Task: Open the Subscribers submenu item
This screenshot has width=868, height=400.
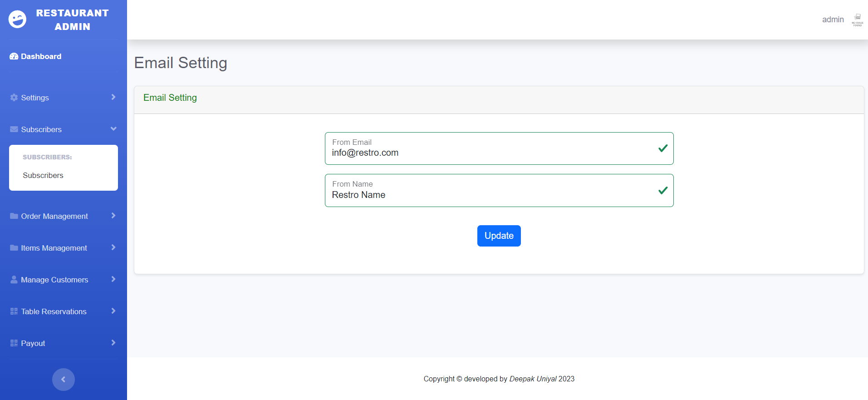Action: click(x=43, y=175)
